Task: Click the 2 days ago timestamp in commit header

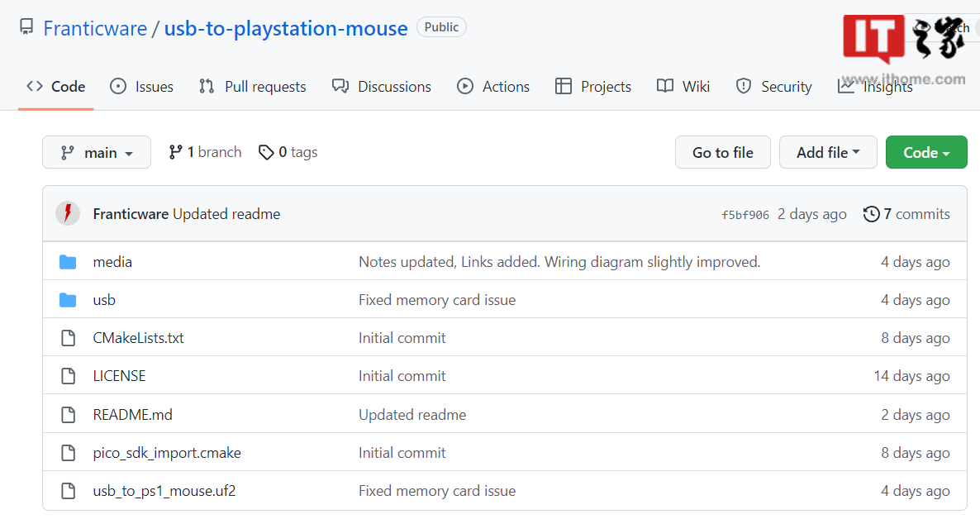Action: (x=812, y=214)
